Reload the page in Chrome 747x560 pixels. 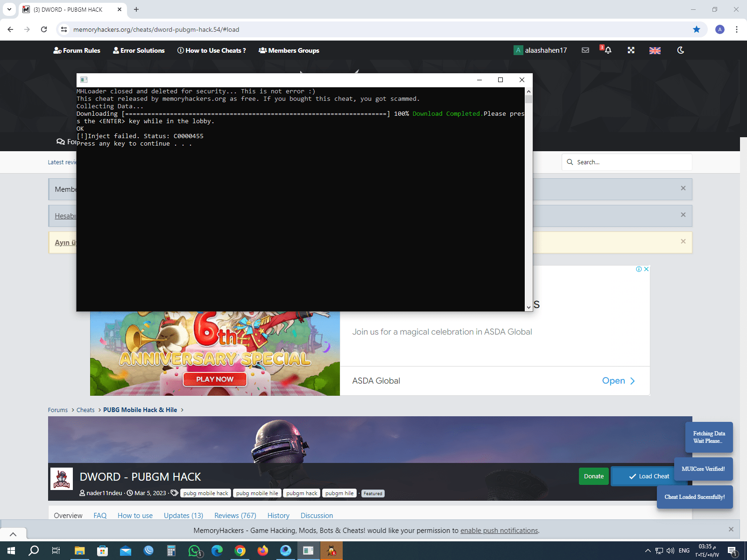coord(44,29)
